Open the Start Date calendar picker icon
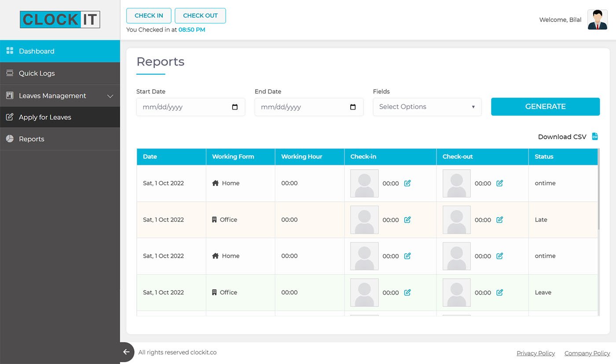The width and height of the screenshot is (616, 364). click(235, 107)
